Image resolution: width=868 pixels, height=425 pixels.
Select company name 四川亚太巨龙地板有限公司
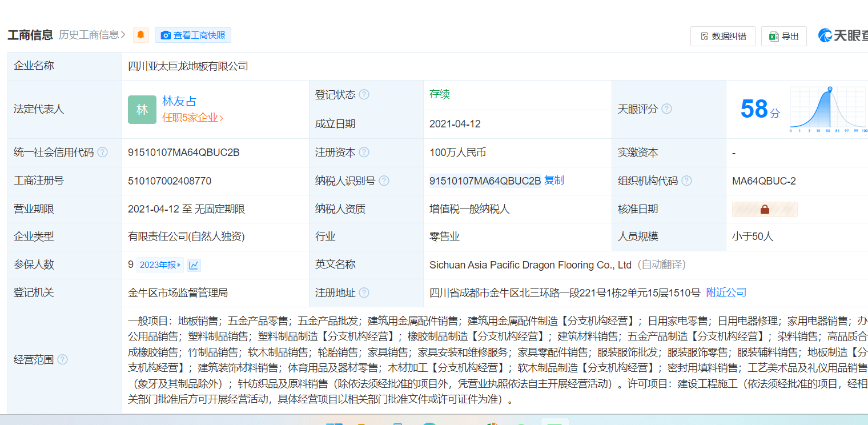(188, 66)
